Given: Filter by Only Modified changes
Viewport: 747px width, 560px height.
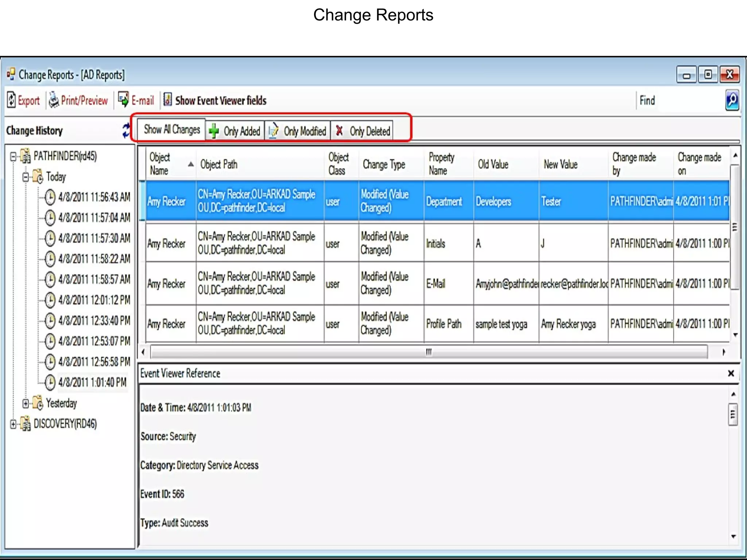Looking at the screenshot, I should (298, 131).
